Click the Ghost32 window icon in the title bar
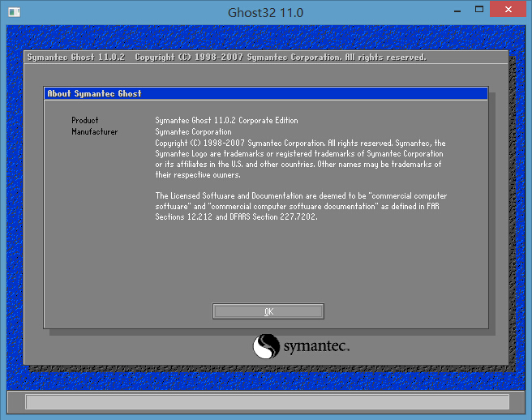Image resolution: width=532 pixels, height=420 pixels. click(x=15, y=12)
